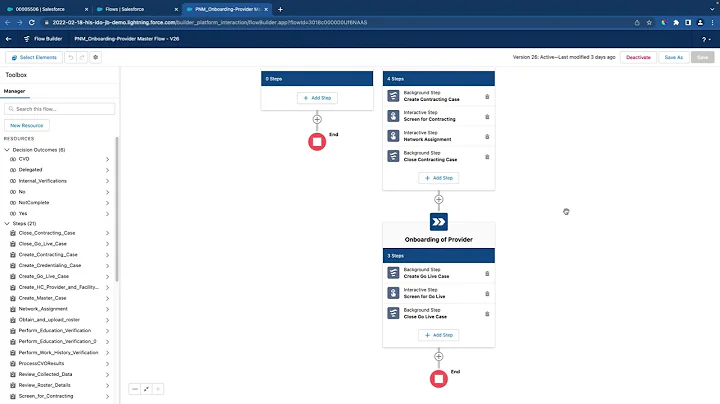Click the redo icon in toolbar
The height and width of the screenshot is (404, 720).
[82, 57]
